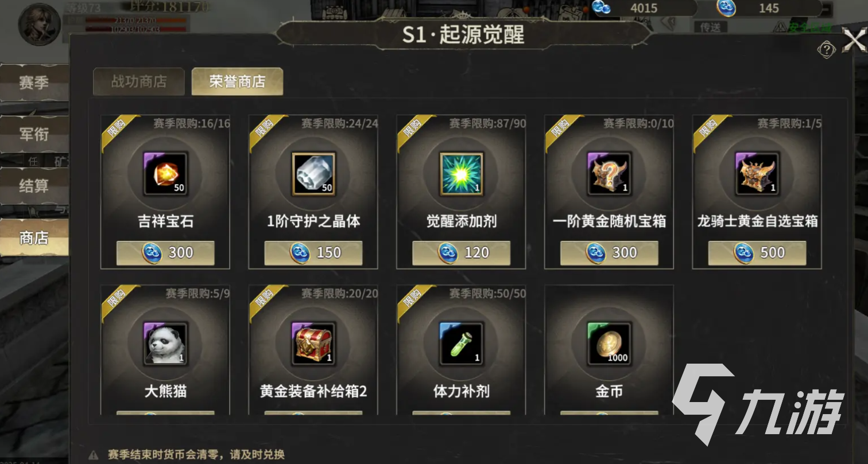The width and height of the screenshot is (868, 464).
Task: Select the 1阶守护之晶体 crystal icon
Action: 313,174
